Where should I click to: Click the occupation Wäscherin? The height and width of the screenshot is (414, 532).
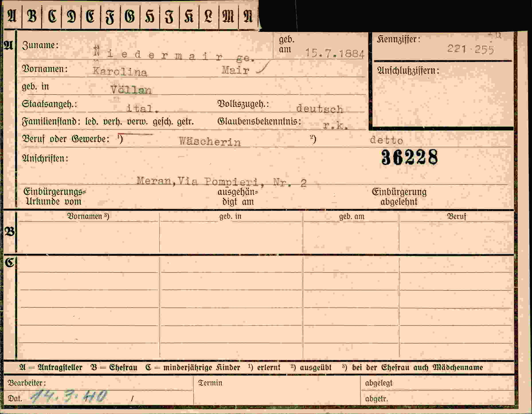point(210,141)
